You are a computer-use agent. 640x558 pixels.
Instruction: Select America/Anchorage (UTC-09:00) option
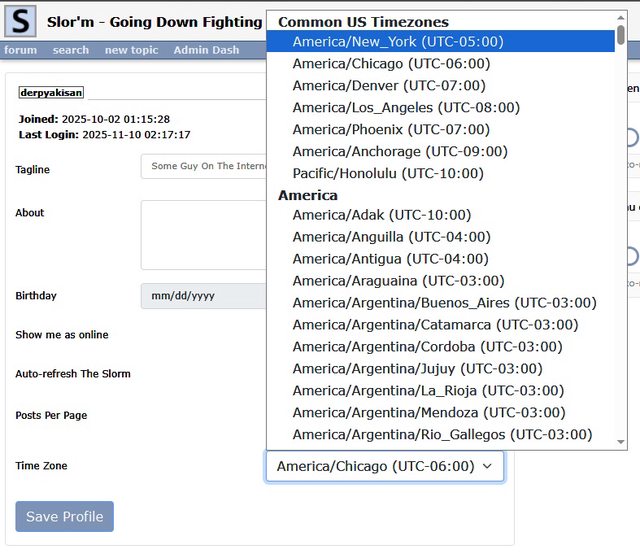(x=400, y=151)
